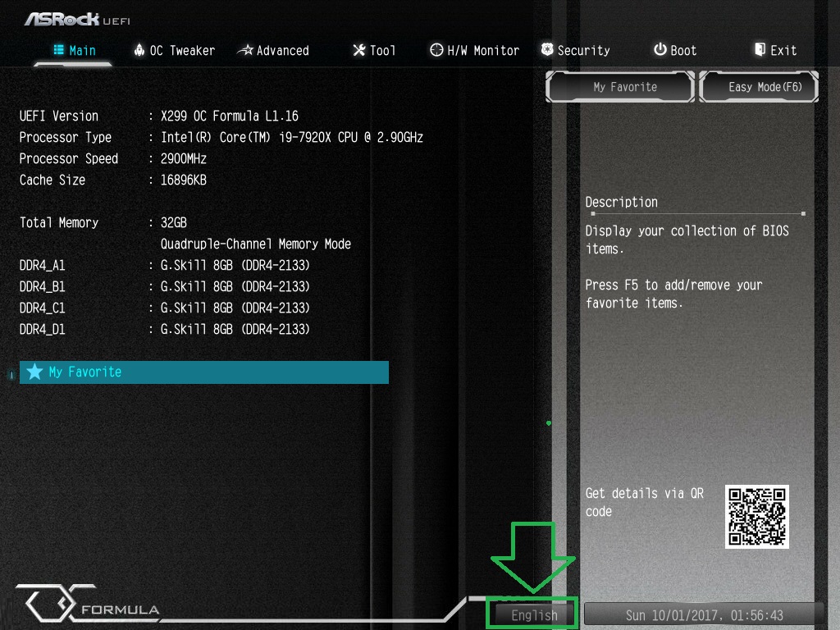Click the DDR4_C1 memory slot label
The image size is (840, 630).
43,308
